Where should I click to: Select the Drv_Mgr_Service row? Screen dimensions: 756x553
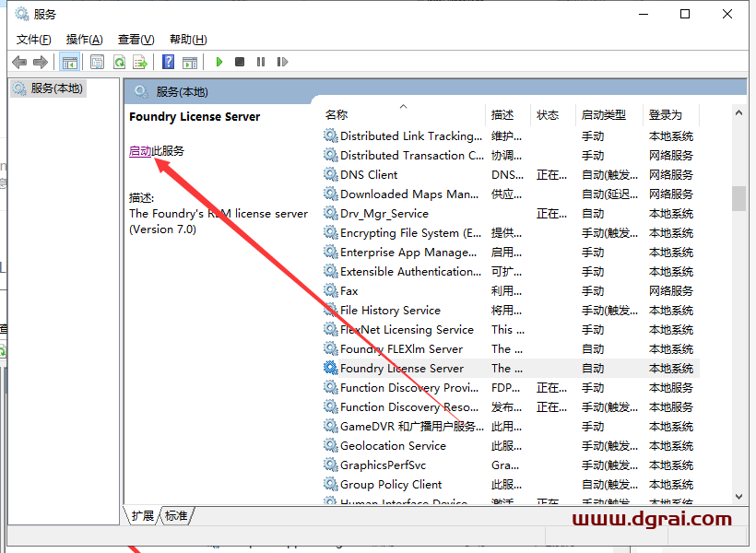[x=510, y=214]
